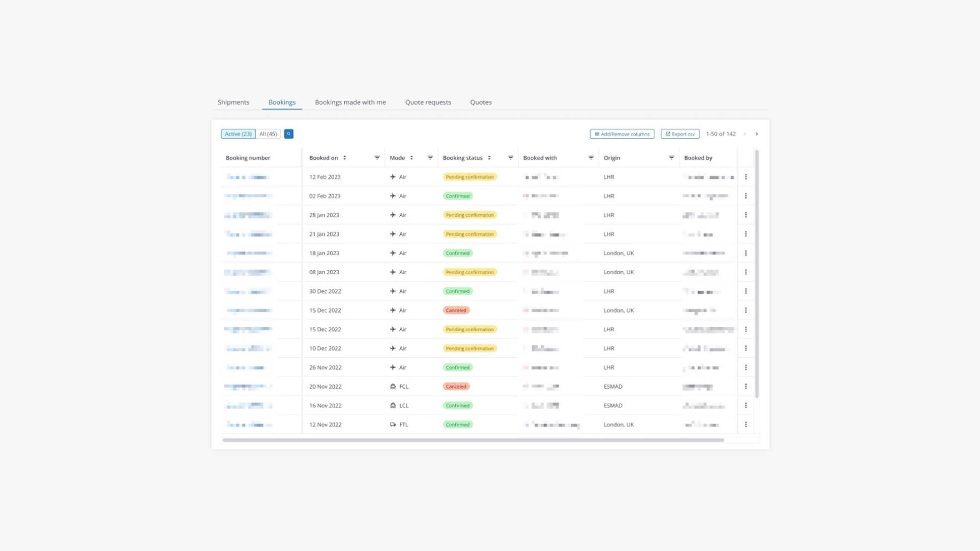Screen dimensions: 980x551
Task: Open row menu for 10 Dec 2022 booking
Action: click(x=746, y=348)
